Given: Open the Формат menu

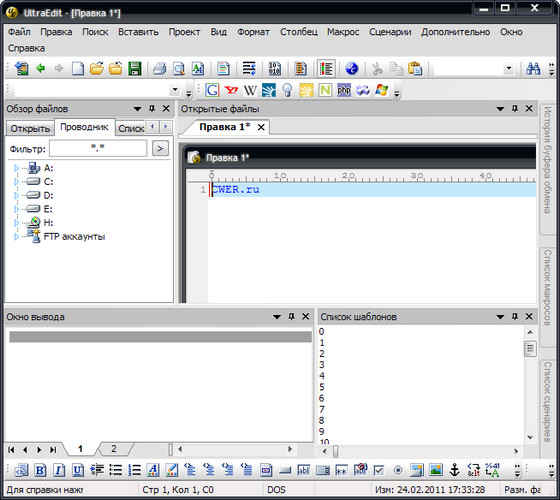Looking at the screenshot, I should click(253, 32).
